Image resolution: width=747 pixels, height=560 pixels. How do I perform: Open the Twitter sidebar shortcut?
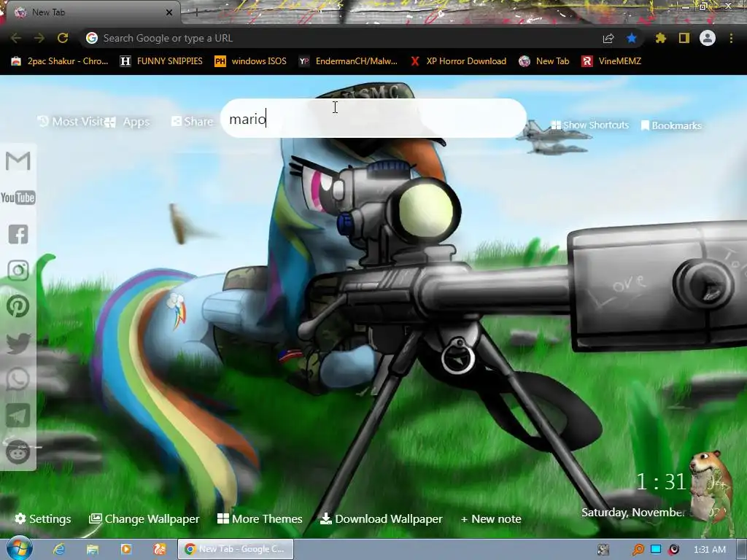click(18, 343)
